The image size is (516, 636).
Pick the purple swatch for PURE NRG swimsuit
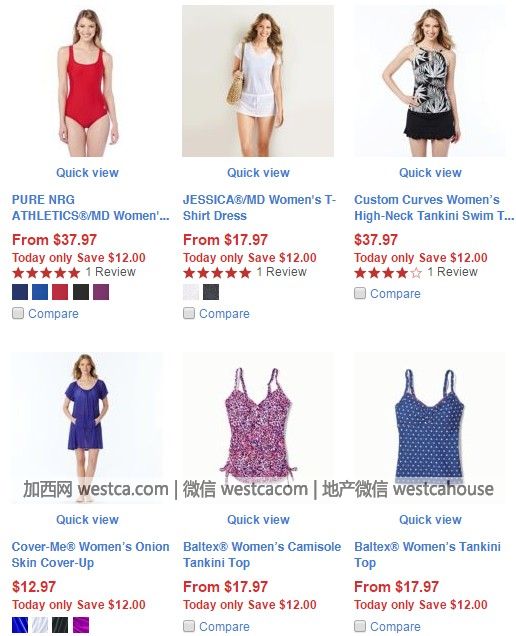click(x=101, y=292)
